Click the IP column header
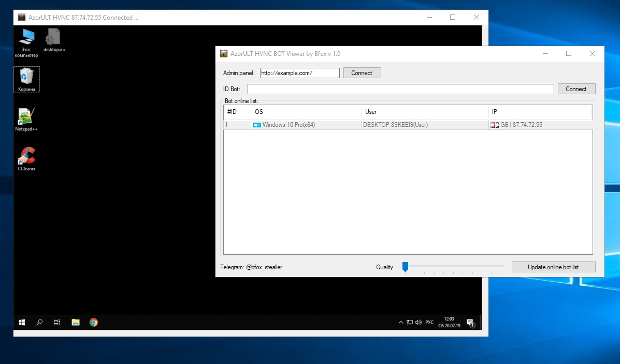 540,112
